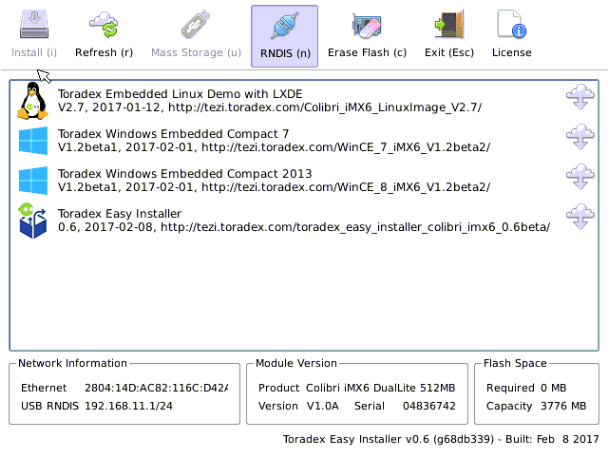The width and height of the screenshot is (610, 456).
Task: Click the Linux penguin icon
Action: (33, 101)
